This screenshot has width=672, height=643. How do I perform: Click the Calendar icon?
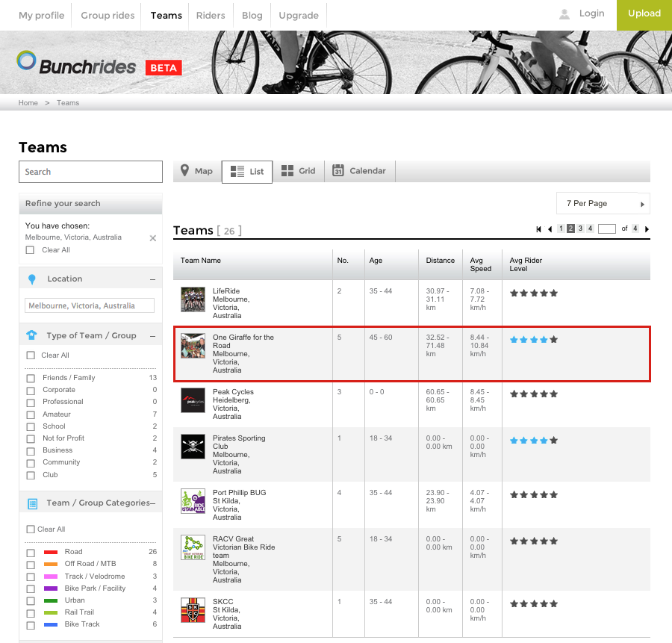(338, 170)
